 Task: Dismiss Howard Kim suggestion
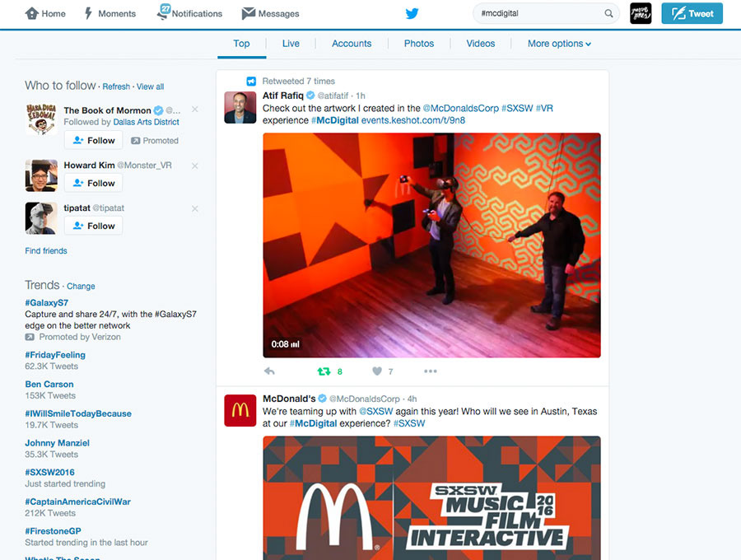click(x=194, y=166)
